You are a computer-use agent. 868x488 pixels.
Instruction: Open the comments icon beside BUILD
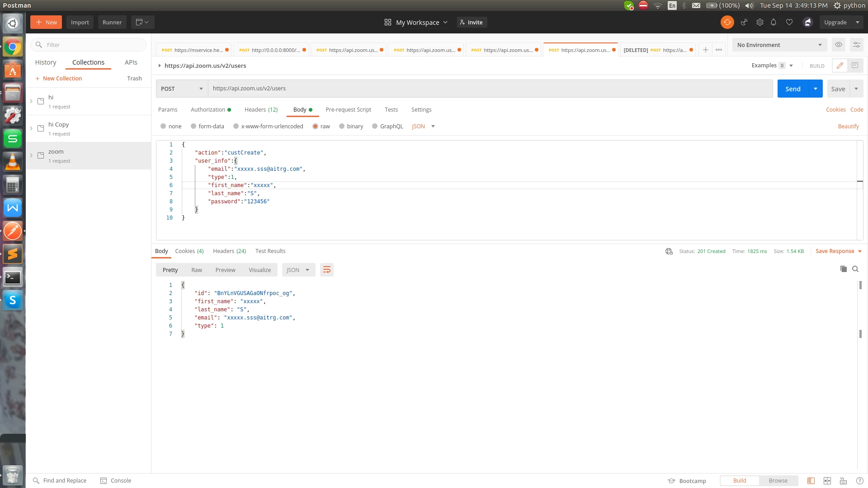[855, 66]
